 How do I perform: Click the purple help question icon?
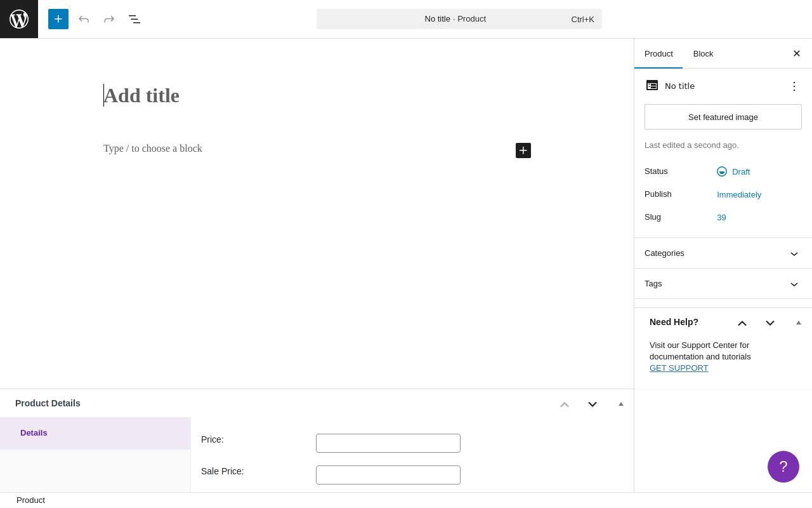pos(783,467)
